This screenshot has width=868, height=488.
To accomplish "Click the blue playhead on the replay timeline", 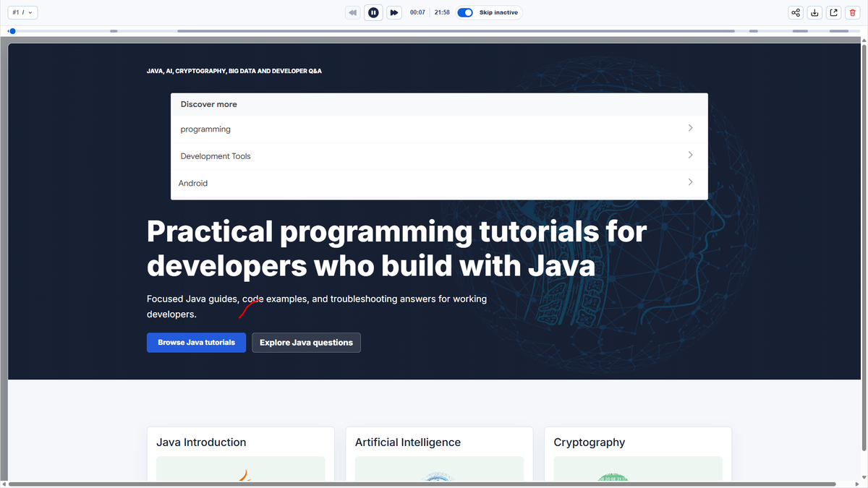I will tap(12, 31).
